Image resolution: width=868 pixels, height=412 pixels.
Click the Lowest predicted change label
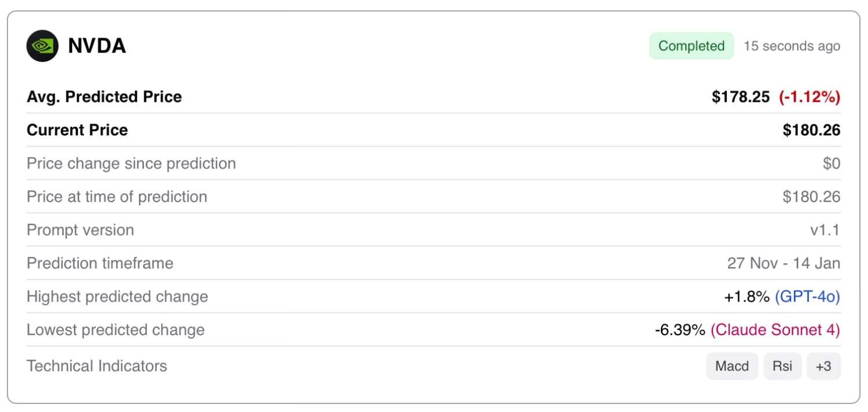(116, 330)
